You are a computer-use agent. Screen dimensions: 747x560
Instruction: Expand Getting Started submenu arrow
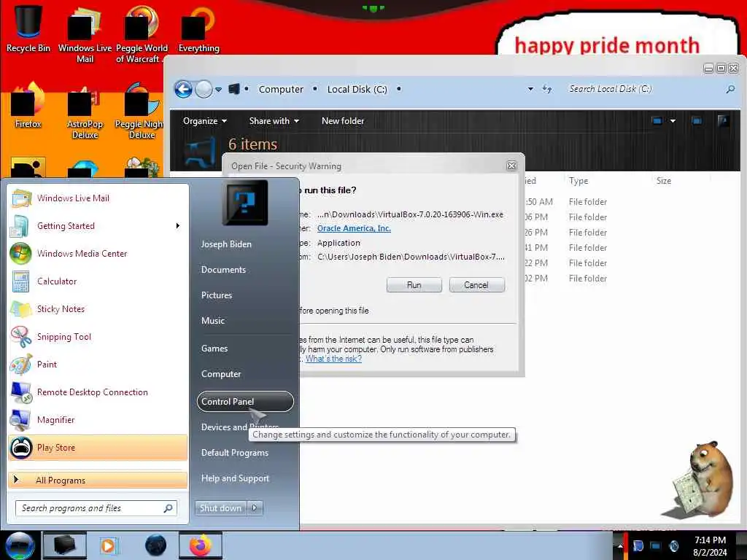tap(178, 226)
